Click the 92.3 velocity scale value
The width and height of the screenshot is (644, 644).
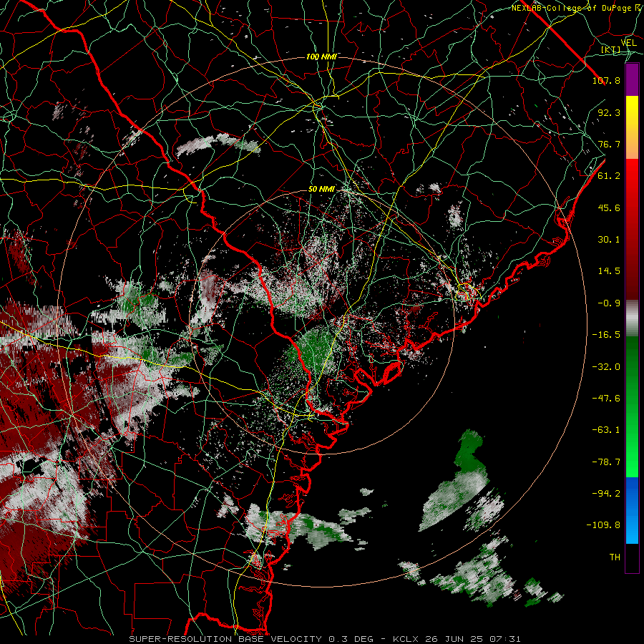tap(609, 112)
